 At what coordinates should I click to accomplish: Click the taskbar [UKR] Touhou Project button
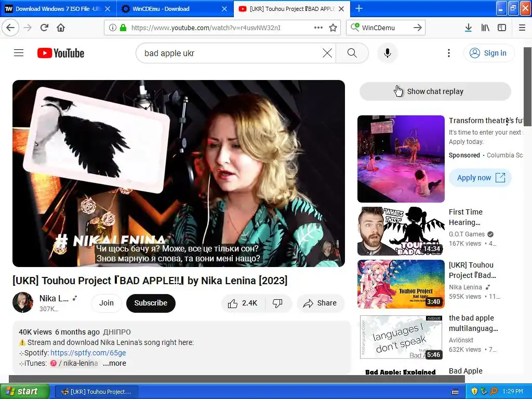(96, 392)
